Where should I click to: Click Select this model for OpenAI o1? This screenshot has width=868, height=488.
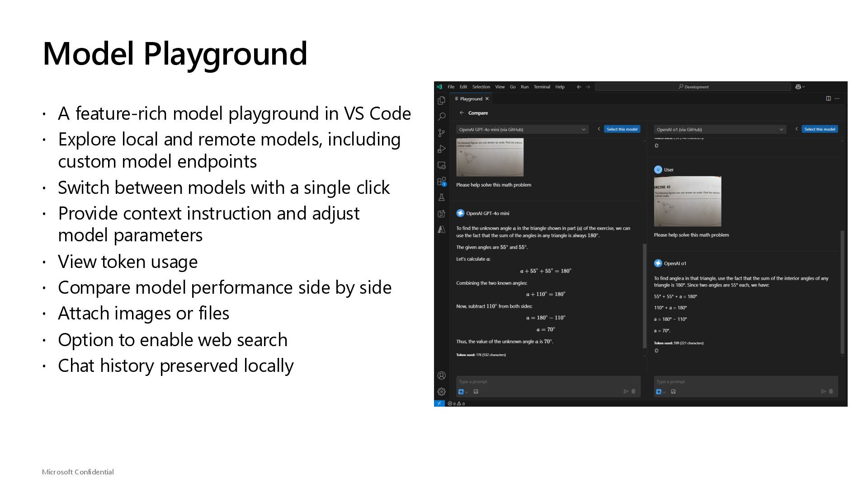tap(819, 129)
